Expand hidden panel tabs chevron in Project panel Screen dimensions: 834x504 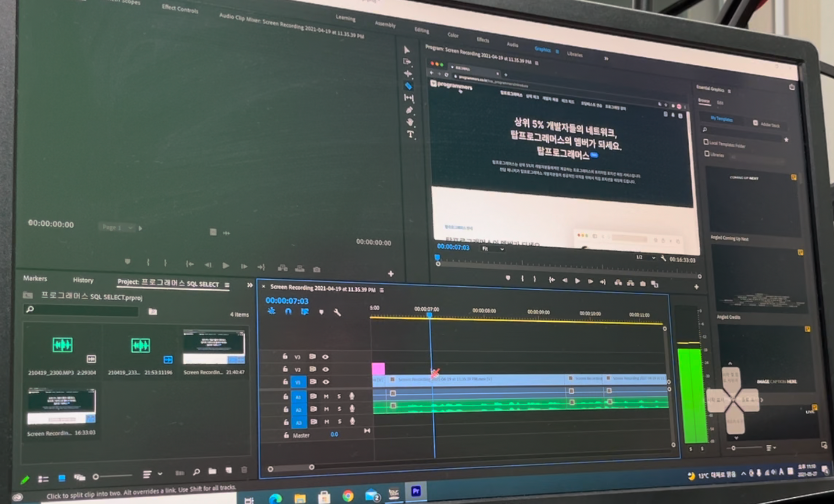pos(249,285)
